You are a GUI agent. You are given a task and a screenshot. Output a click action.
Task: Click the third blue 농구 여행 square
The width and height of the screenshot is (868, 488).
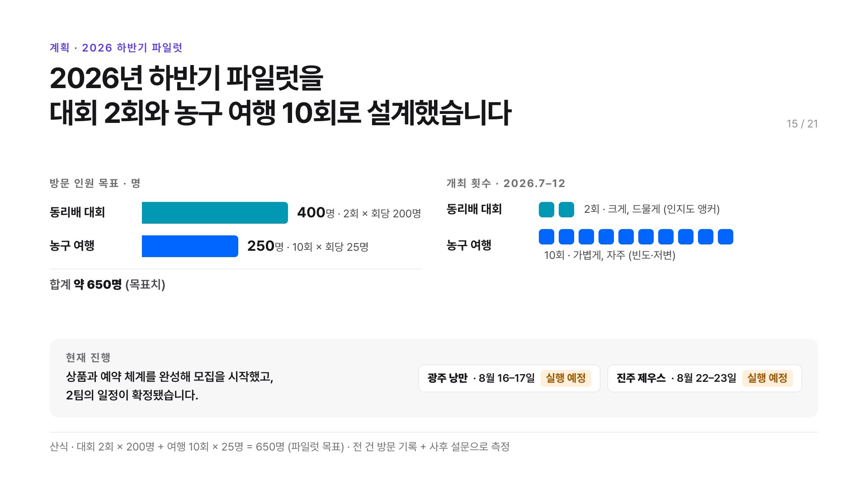coord(586,237)
